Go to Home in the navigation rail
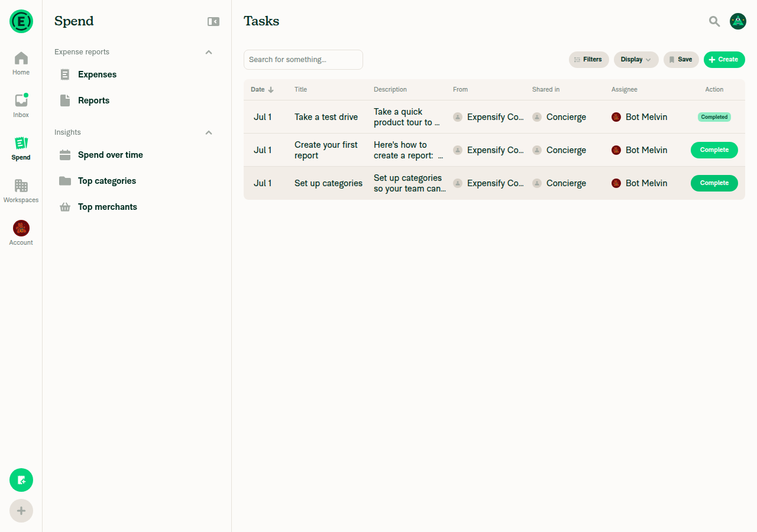This screenshot has height=532, width=757. pyautogui.click(x=21, y=64)
